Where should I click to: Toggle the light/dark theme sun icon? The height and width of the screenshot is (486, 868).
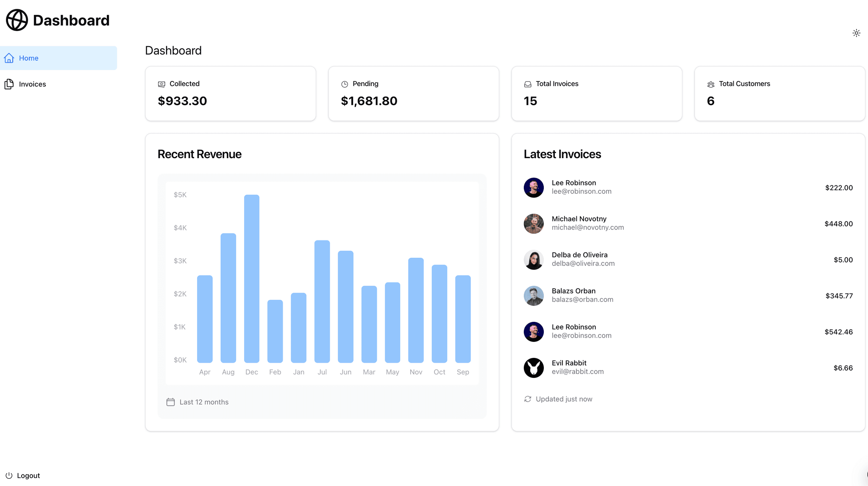click(x=856, y=33)
